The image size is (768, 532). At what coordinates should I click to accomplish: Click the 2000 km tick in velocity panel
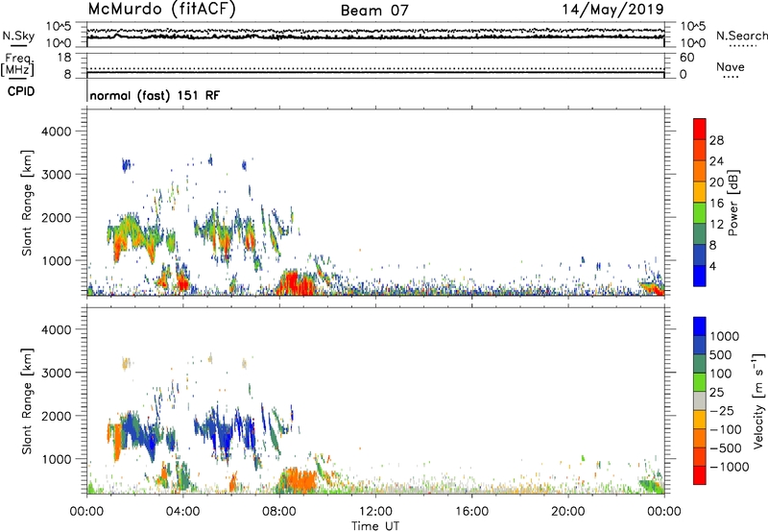[x=57, y=416]
